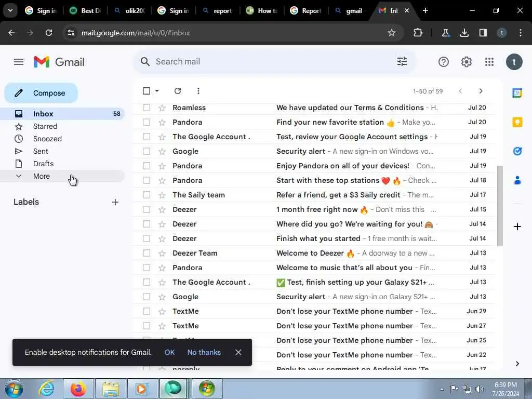
Task: Switch to the Best D browser tab
Action: [x=86, y=11]
